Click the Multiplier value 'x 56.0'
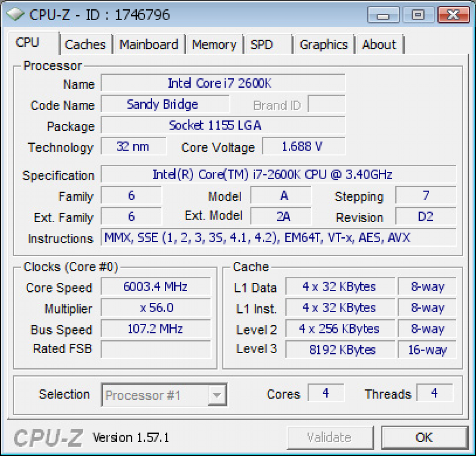This screenshot has height=456, width=476. point(156,308)
